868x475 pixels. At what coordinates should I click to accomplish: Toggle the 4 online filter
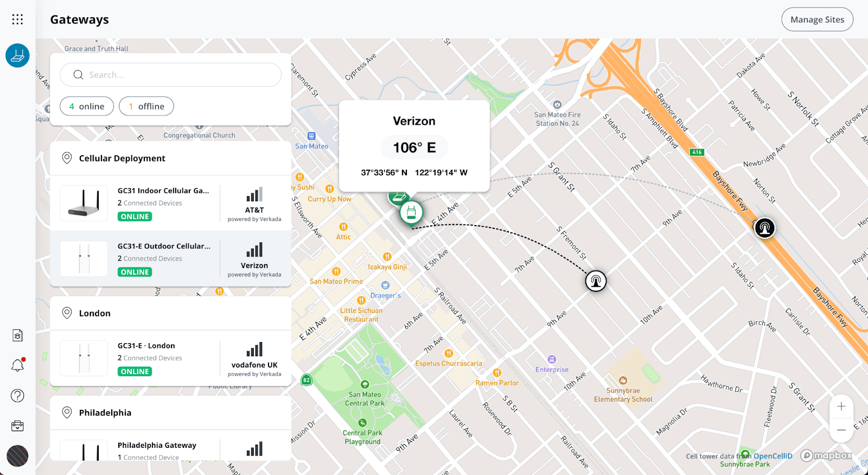point(87,106)
